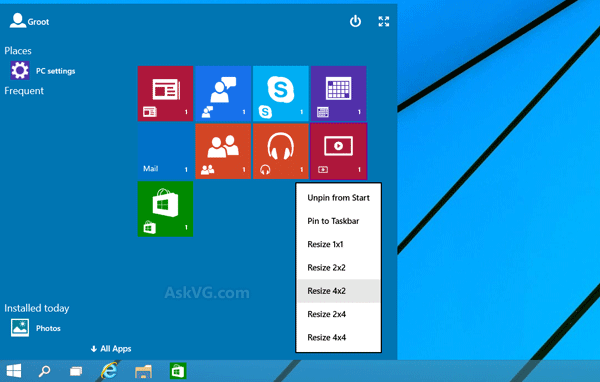The width and height of the screenshot is (600, 382).
Task: Pick the 2x4 option in context menu
Action: (339, 314)
